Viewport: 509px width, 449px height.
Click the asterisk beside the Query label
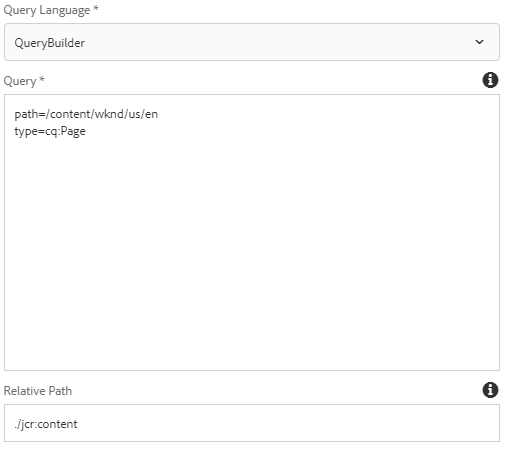pos(42,79)
